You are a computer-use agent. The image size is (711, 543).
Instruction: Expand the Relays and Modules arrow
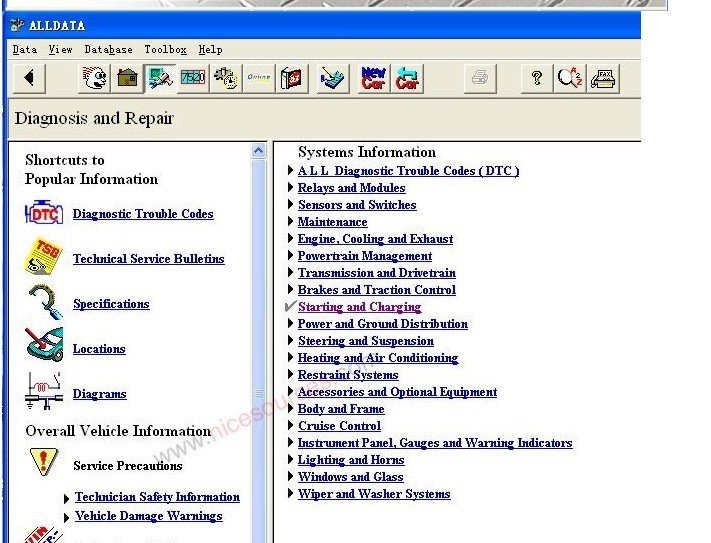tap(291, 187)
